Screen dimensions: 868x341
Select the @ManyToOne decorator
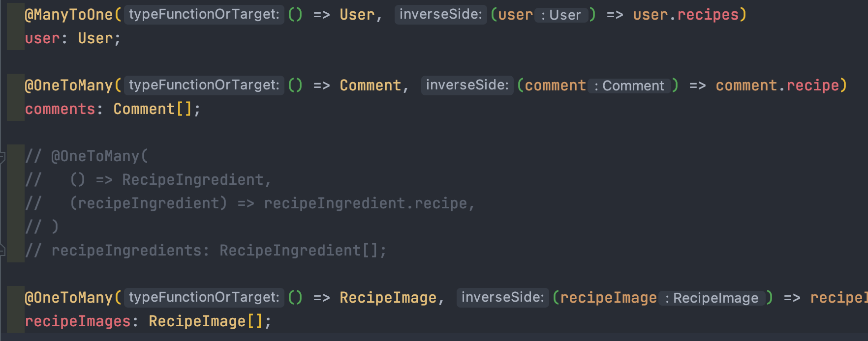[69, 15]
